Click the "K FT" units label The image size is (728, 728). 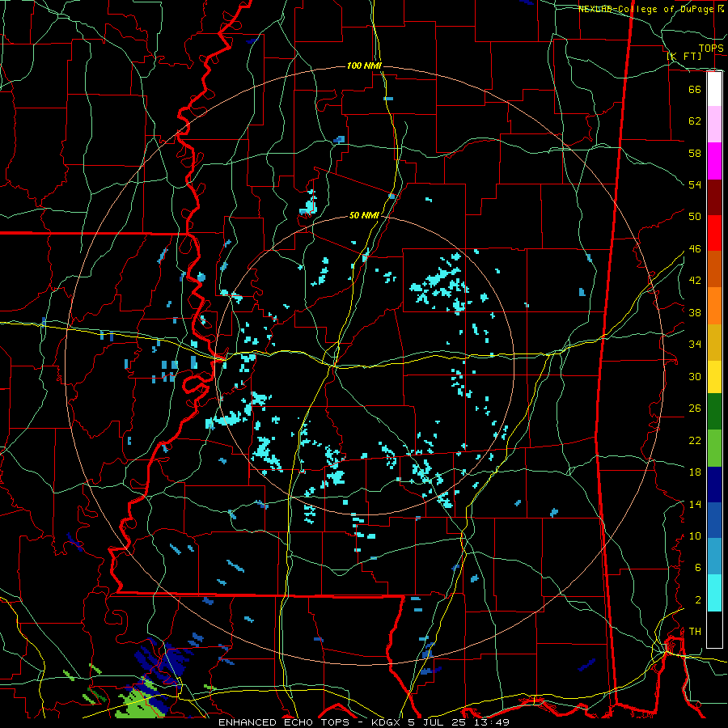[x=684, y=56]
